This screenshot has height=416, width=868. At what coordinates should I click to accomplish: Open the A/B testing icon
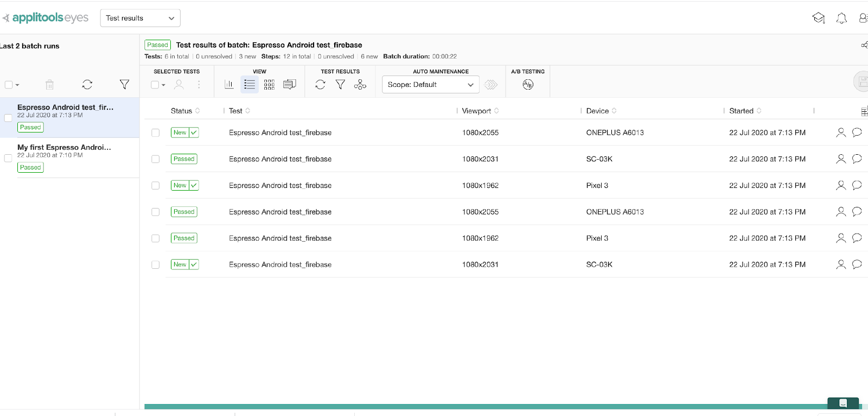(528, 84)
